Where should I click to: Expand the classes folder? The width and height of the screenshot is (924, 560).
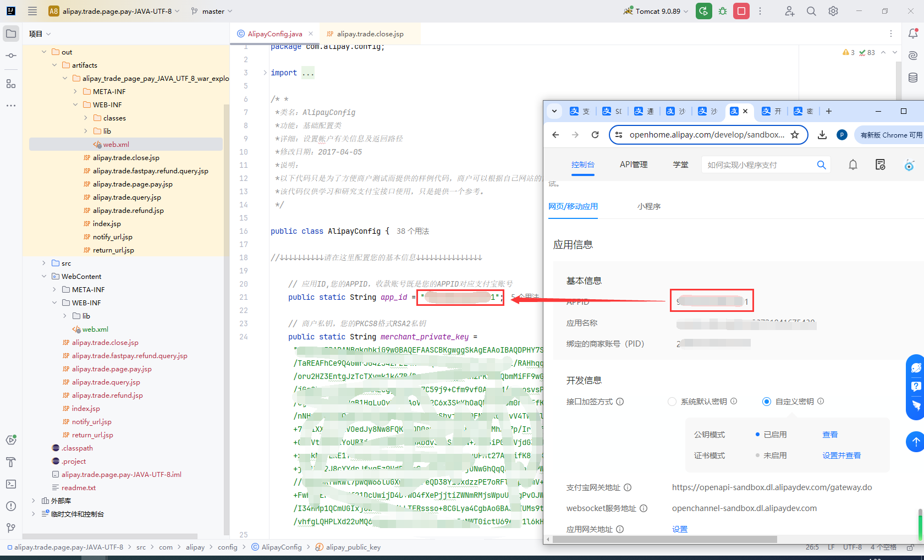[86, 118]
